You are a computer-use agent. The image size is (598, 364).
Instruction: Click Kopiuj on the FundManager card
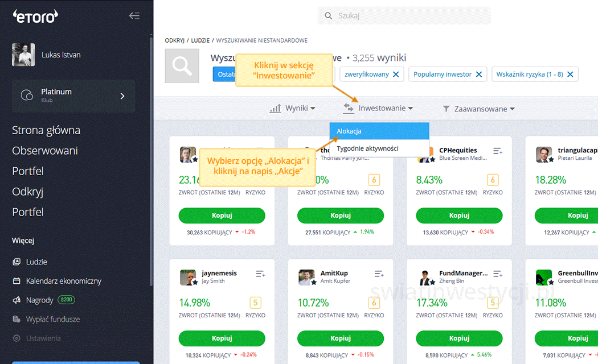click(459, 338)
